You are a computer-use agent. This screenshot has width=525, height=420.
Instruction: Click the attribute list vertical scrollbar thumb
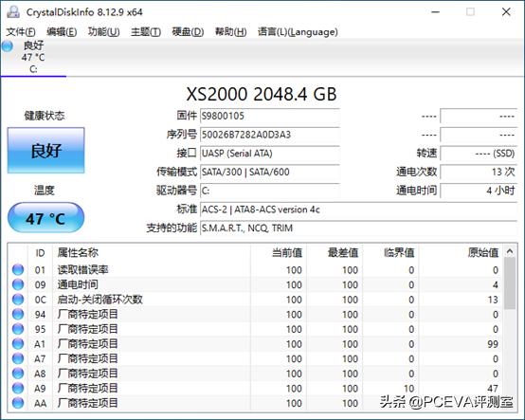click(510, 283)
